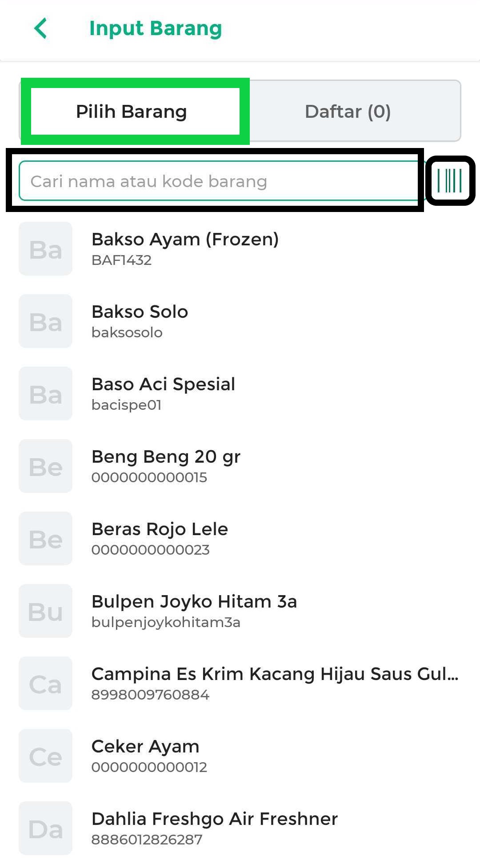Choose the Bakso Solo item
The width and height of the screenshot is (480, 868).
140,320
